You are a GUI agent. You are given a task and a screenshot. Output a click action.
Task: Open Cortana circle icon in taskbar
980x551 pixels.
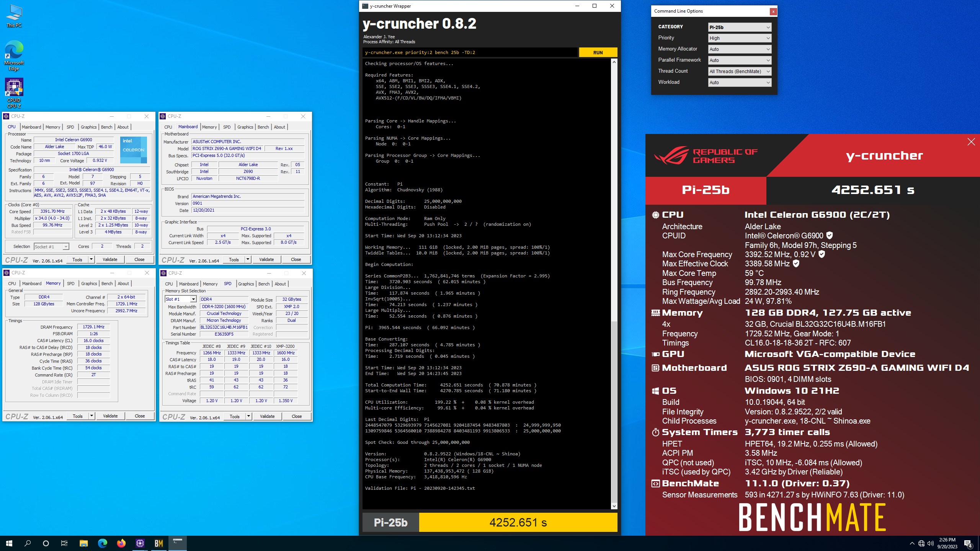(46, 543)
